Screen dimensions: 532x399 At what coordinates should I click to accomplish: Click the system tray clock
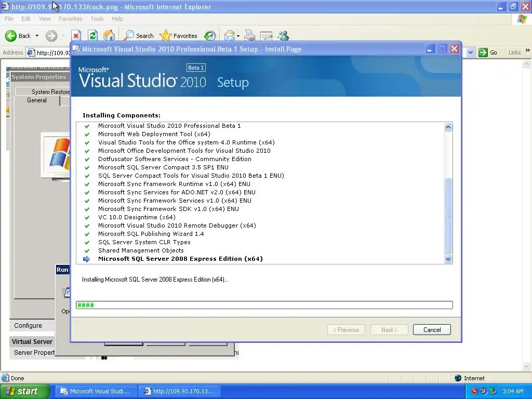tap(513, 392)
